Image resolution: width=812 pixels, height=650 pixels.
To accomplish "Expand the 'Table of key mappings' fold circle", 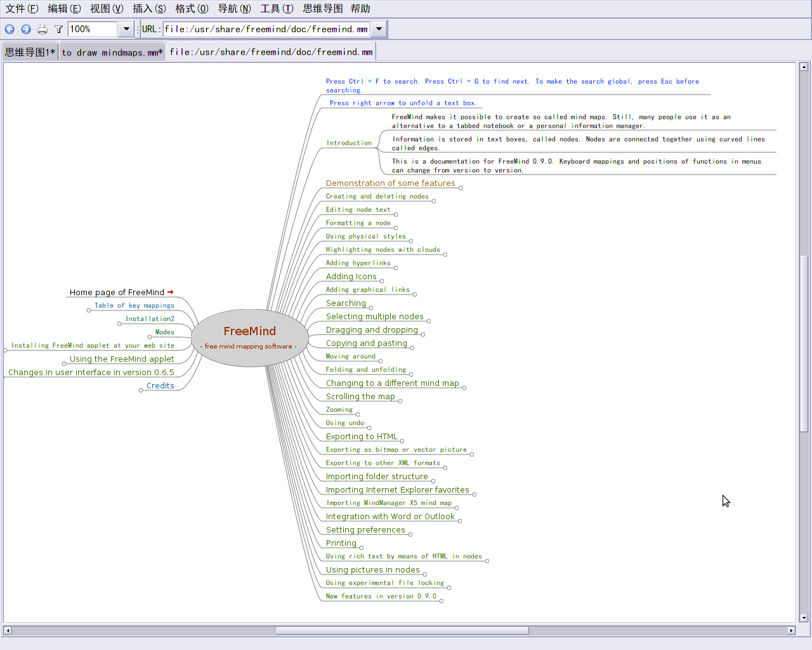I will (89, 310).
